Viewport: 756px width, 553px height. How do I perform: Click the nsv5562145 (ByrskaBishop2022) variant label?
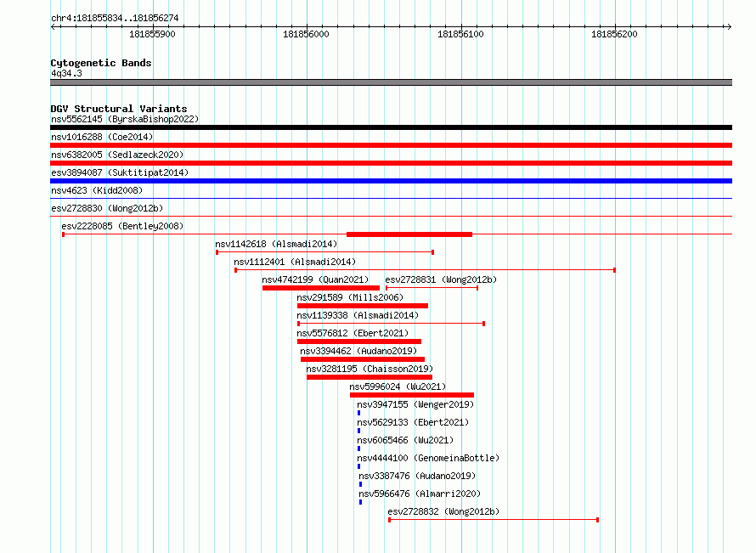[125, 119]
